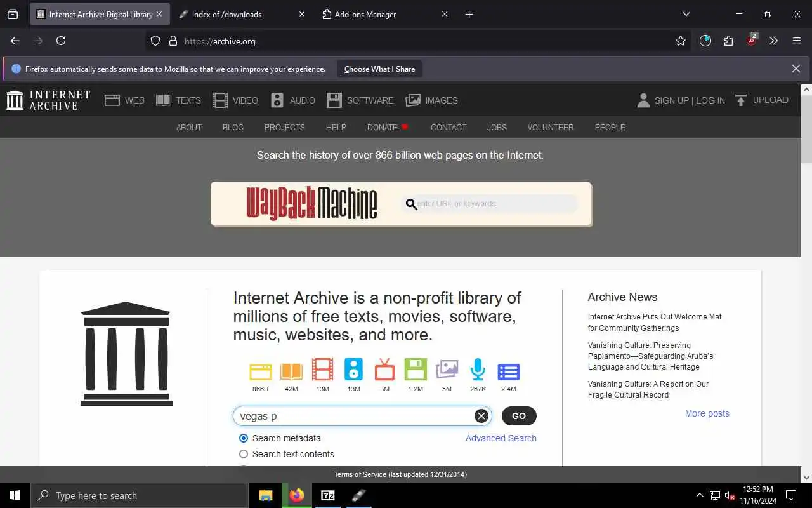Open the Advanced Search link
The width and height of the screenshot is (812, 508).
[501, 438]
